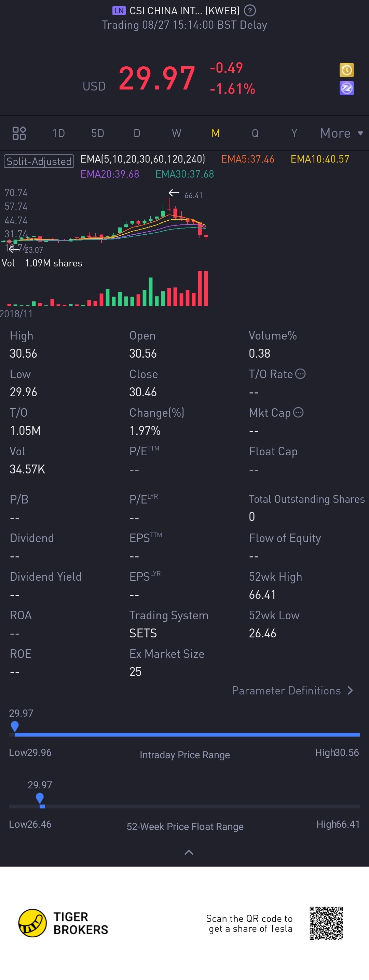This screenshot has width=369, height=980.
Task: Tap the EMA indicator settings label
Action: tap(143, 159)
